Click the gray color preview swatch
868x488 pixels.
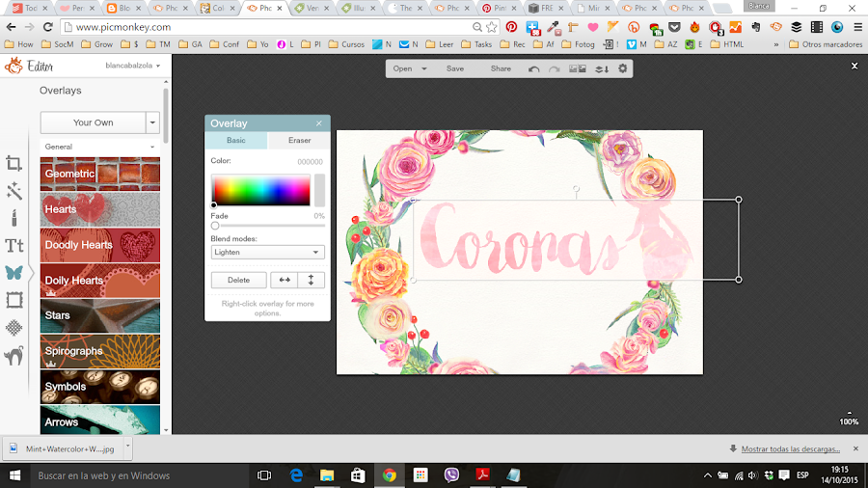click(x=319, y=190)
